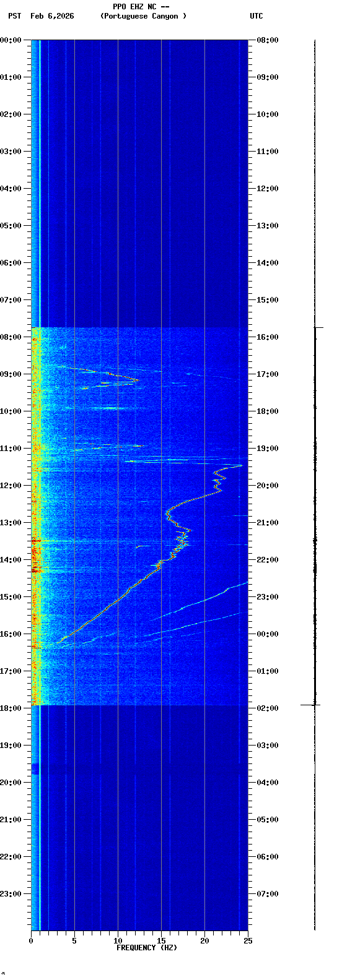Image resolution: width=342 pixels, height=980 pixels.
Task: Click the UTC axis label '18:00'
Action: tap(268, 411)
